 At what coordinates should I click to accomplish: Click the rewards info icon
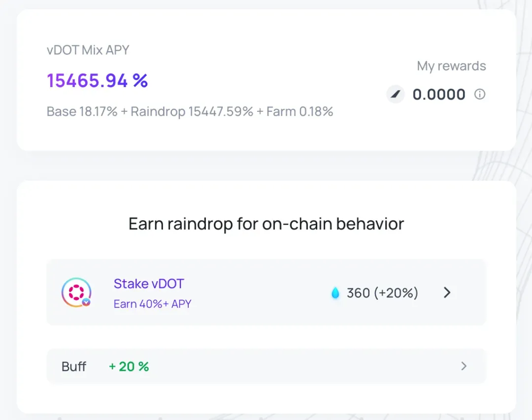click(x=479, y=94)
